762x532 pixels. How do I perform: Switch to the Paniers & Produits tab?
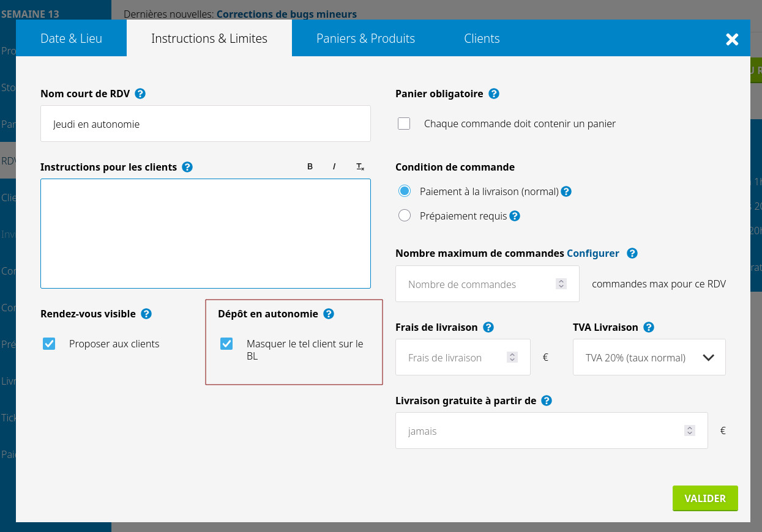tap(365, 39)
